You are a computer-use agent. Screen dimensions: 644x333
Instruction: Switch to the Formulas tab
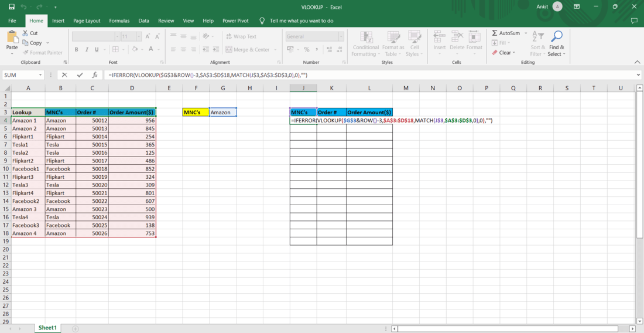[x=119, y=21]
